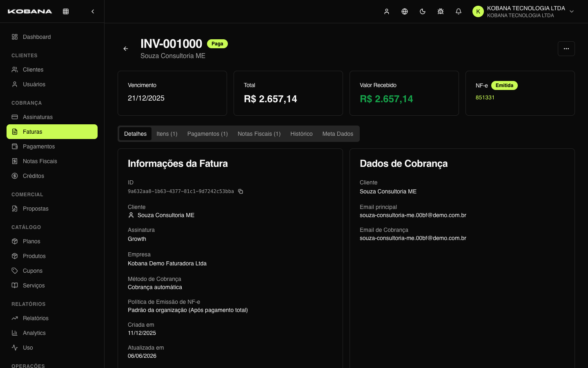Viewport: 588px width, 368px height.
Task: Switch to the Detalhes tab
Action: [135, 134]
